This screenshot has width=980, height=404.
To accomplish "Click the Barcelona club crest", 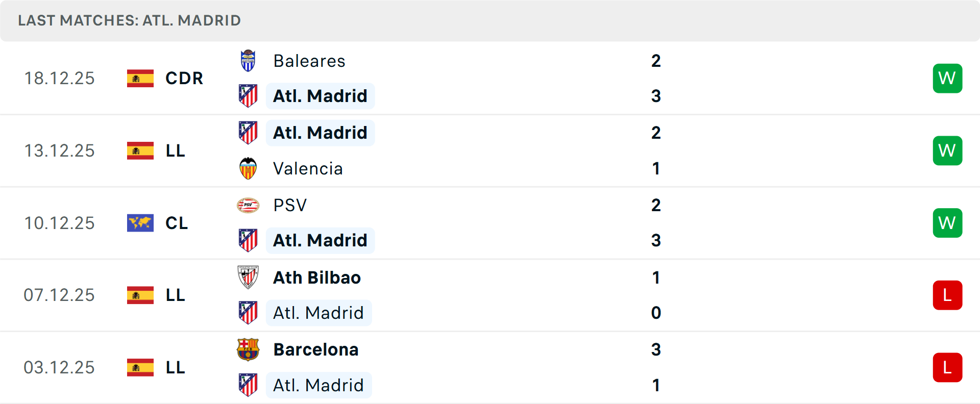I will 248,349.
